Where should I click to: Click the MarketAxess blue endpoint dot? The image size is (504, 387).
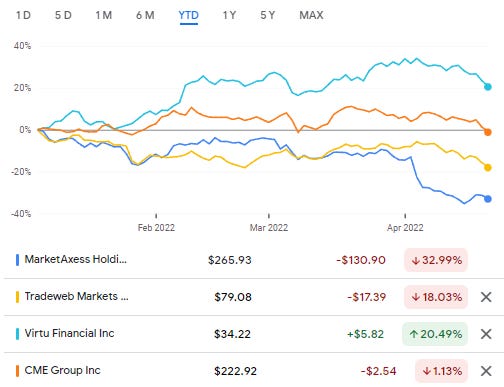click(488, 199)
